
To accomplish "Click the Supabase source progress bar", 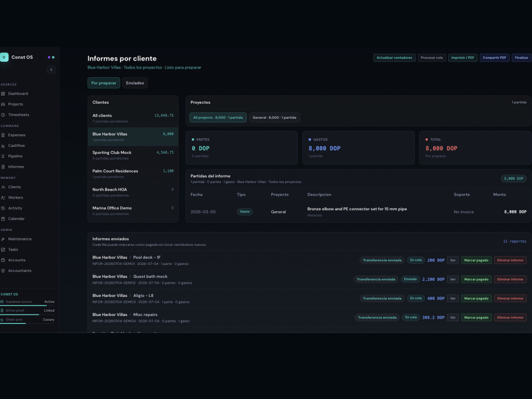I will coord(27,305).
